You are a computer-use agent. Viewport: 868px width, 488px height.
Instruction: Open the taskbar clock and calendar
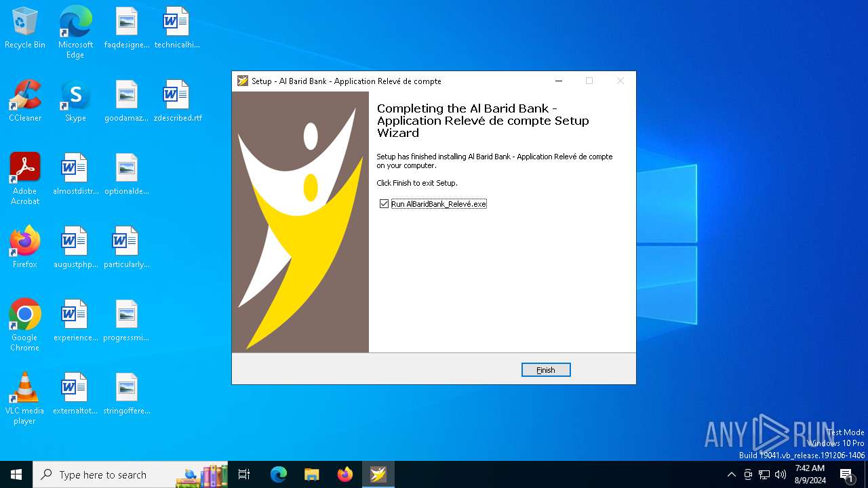tap(810, 474)
